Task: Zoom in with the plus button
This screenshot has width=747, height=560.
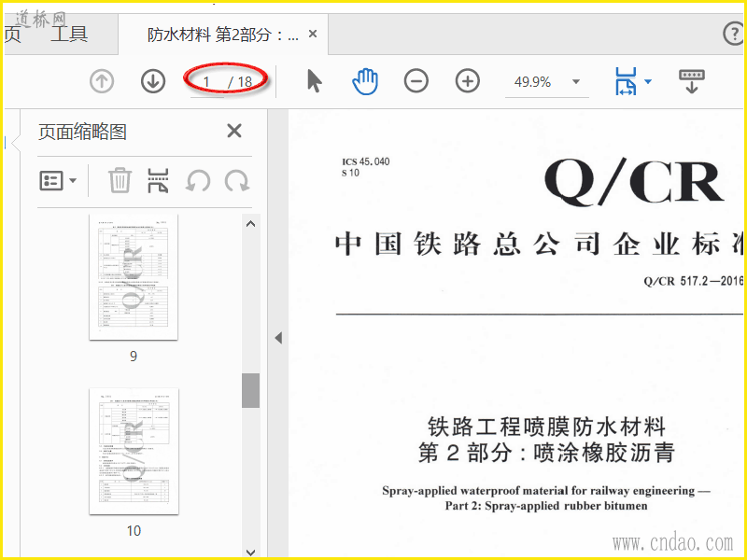Action: (x=468, y=81)
